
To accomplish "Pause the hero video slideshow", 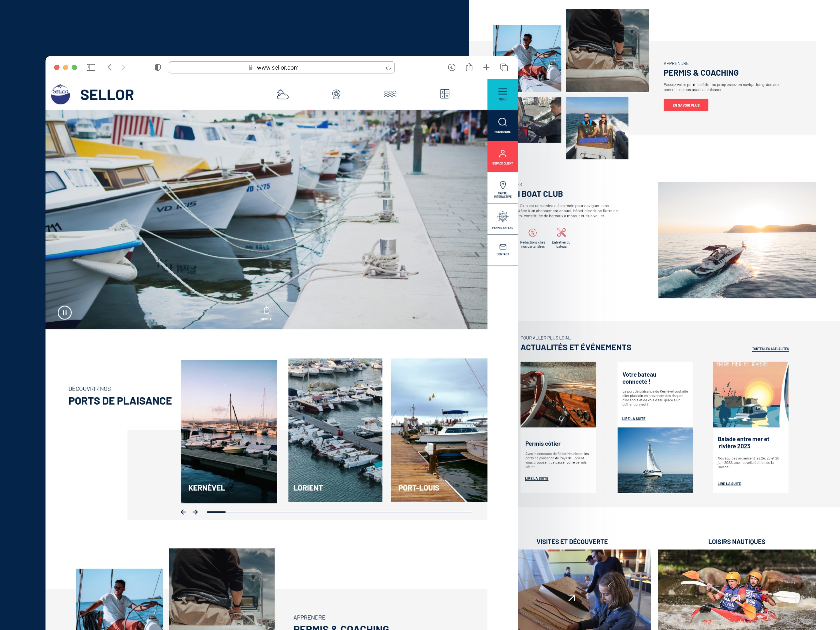I will (65, 313).
